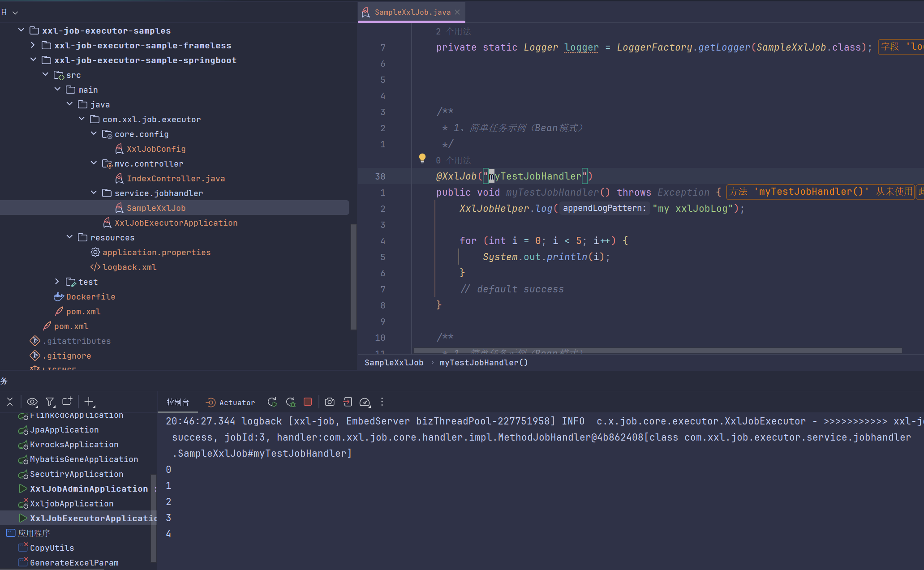The image size is (924, 570).
Task: Stop the running application
Action: 308,402
